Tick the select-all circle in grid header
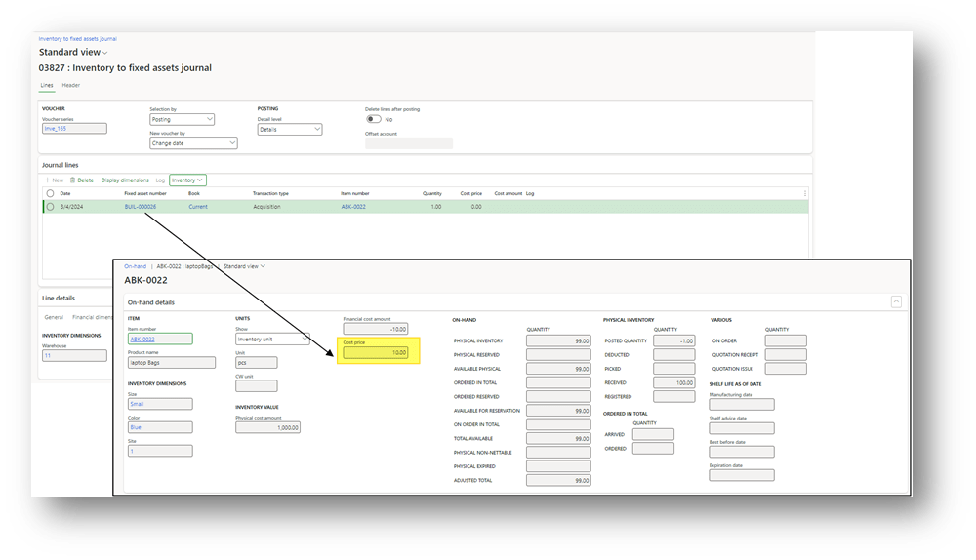The image size is (976, 560). 50,193
